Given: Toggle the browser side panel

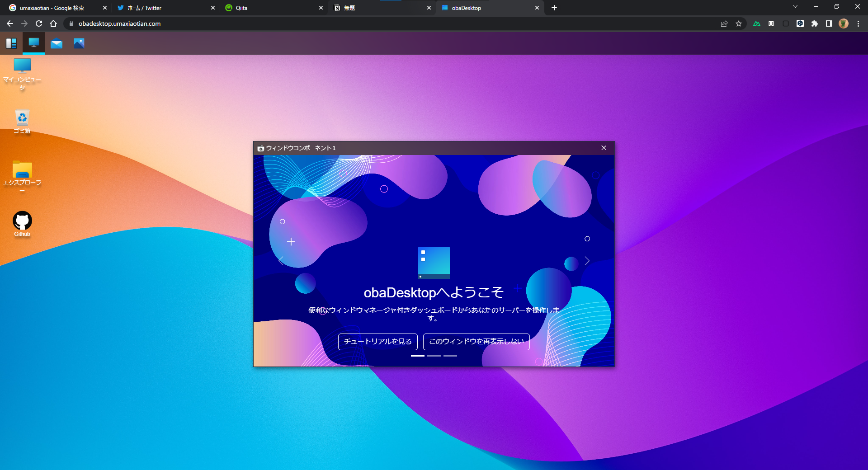Looking at the screenshot, I should tap(829, 23).
